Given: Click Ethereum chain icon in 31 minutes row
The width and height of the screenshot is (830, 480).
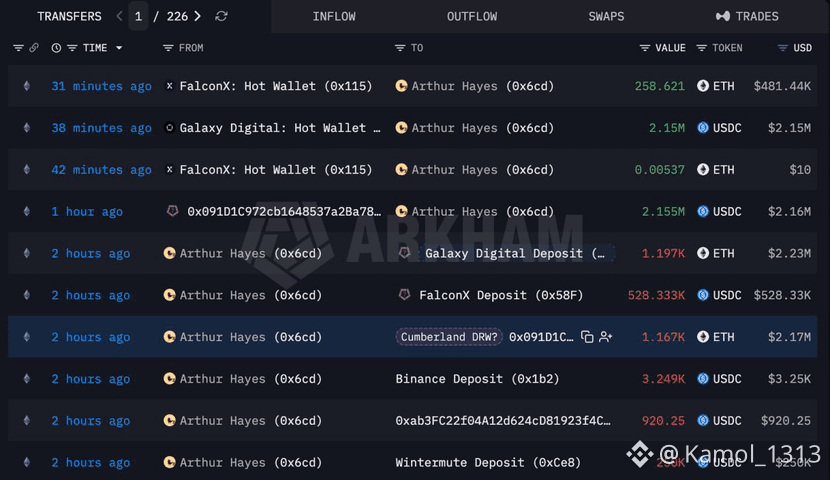Looking at the screenshot, I should point(26,86).
